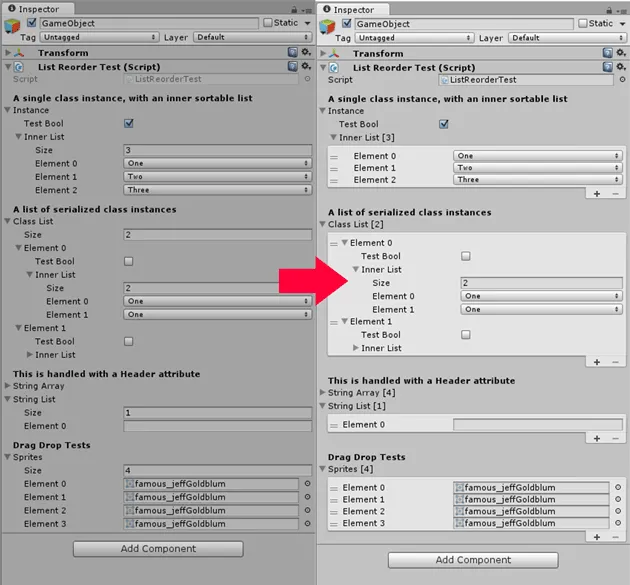Uncheck Instance Test Bool in left inspector
Screen dimensions: 630x585
coord(129,123)
